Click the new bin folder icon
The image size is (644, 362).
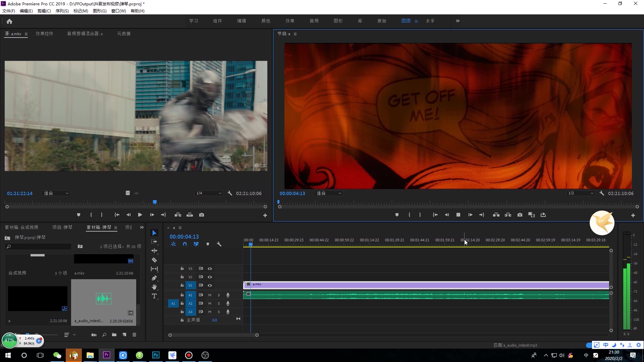click(114, 335)
